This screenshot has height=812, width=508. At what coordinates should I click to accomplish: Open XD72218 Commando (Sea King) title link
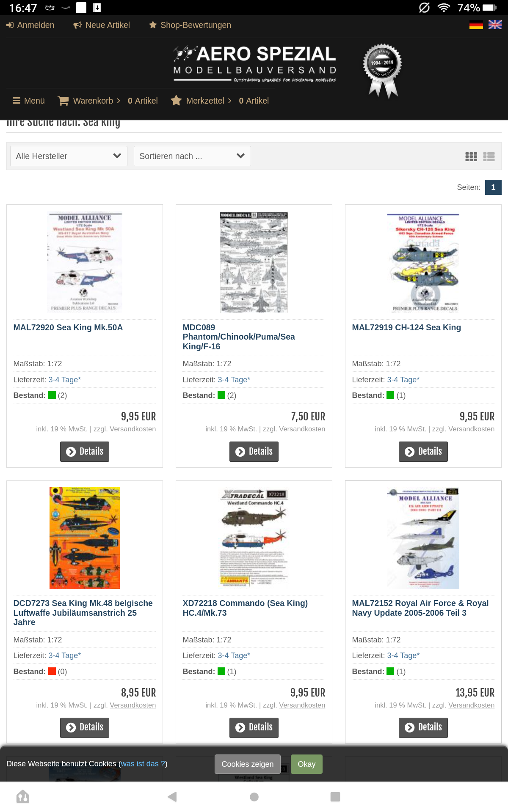tap(245, 608)
